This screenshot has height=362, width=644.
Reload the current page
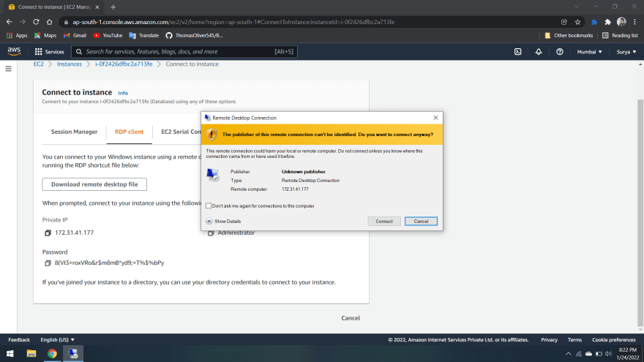click(x=36, y=22)
